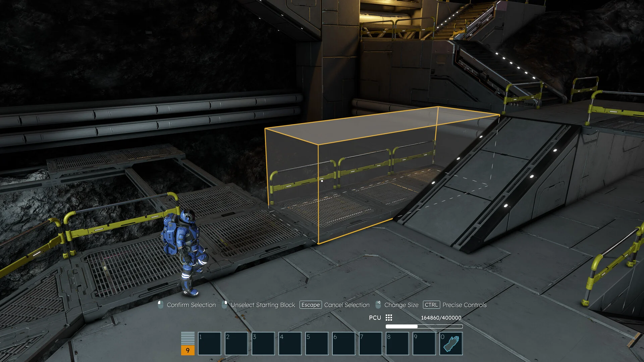
Task: Click the scroll-wheel icon beside Change Size
Action: coord(378,305)
